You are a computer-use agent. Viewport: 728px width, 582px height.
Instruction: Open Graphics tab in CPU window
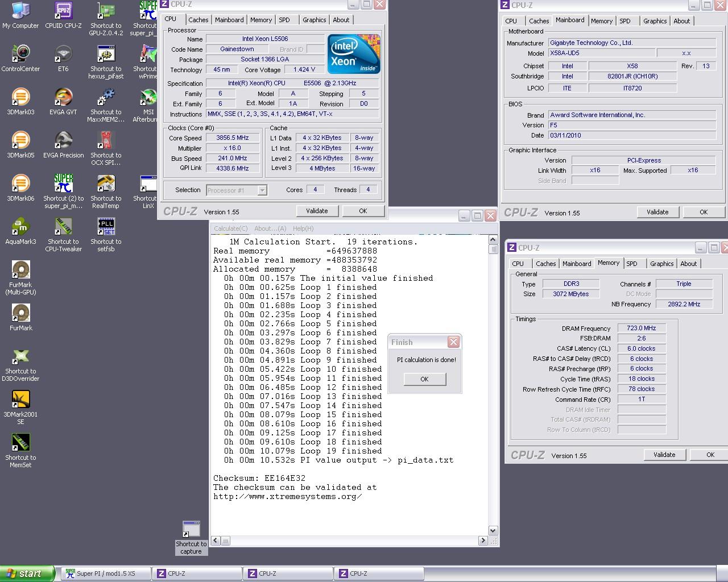click(315, 20)
